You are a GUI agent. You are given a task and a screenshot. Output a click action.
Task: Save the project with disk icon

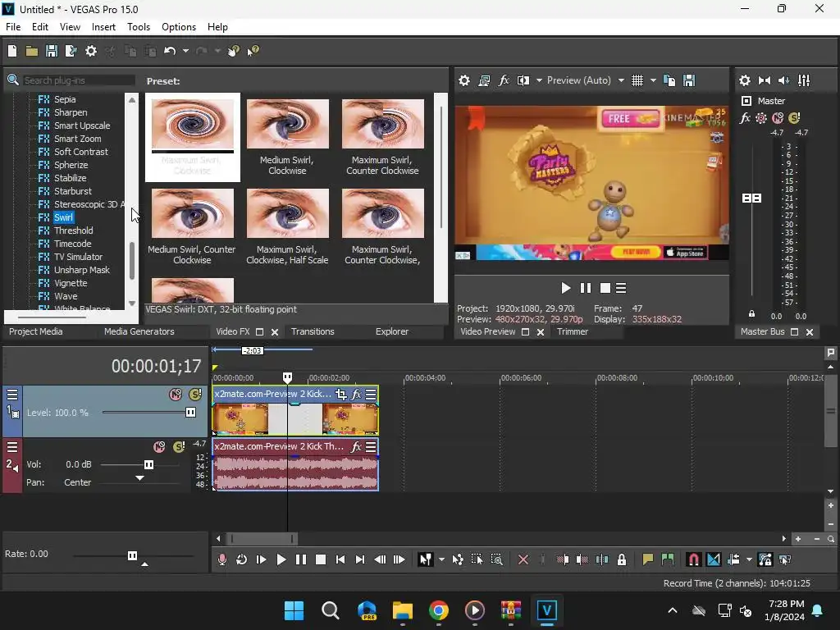(52, 51)
